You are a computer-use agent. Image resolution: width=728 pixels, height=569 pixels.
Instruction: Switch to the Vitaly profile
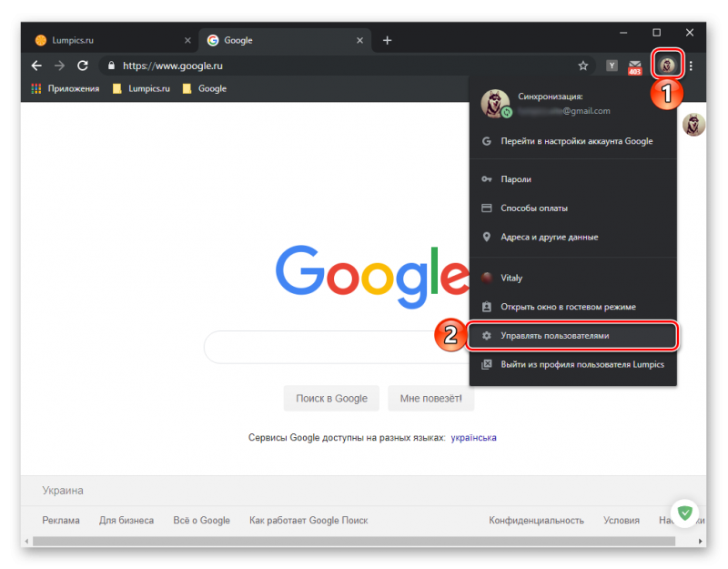pyautogui.click(x=573, y=278)
